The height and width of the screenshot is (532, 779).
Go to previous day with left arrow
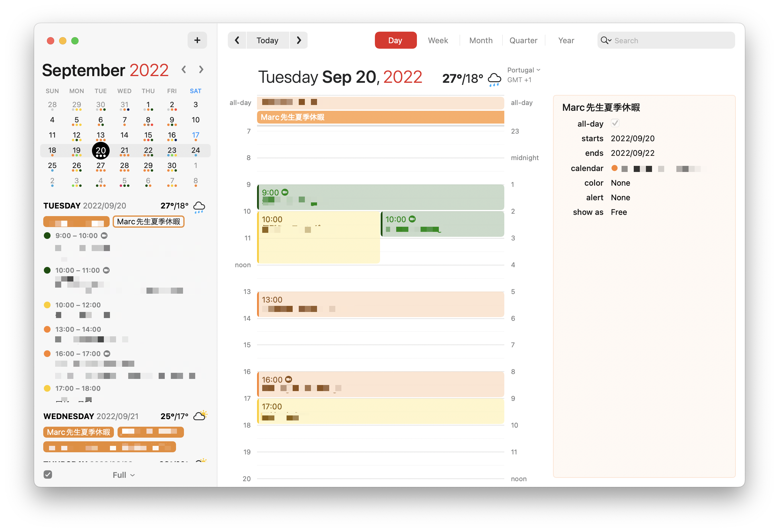pos(237,40)
